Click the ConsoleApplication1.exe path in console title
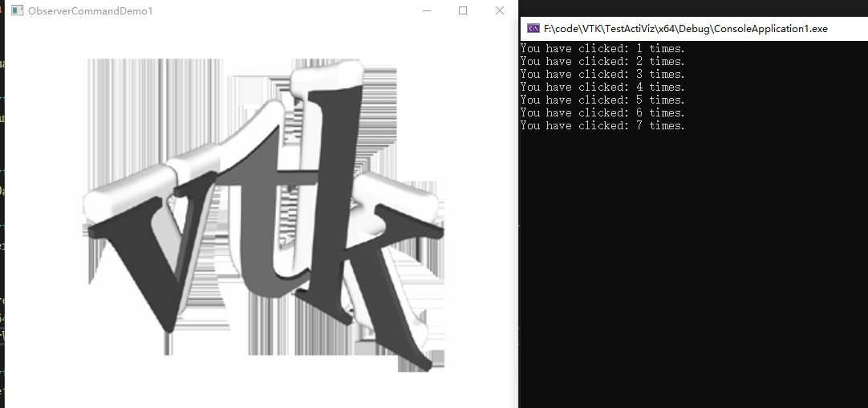The image size is (868, 408). point(686,29)
